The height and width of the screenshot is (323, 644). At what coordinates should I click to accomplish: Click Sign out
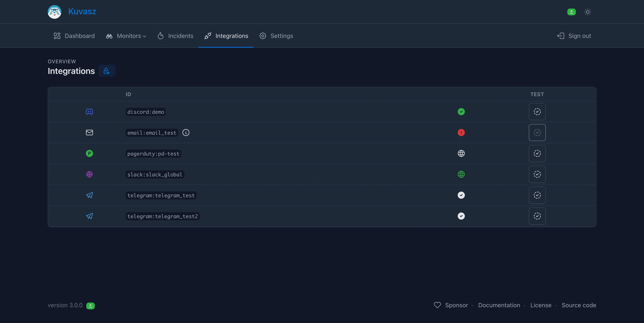pos(574,36)
